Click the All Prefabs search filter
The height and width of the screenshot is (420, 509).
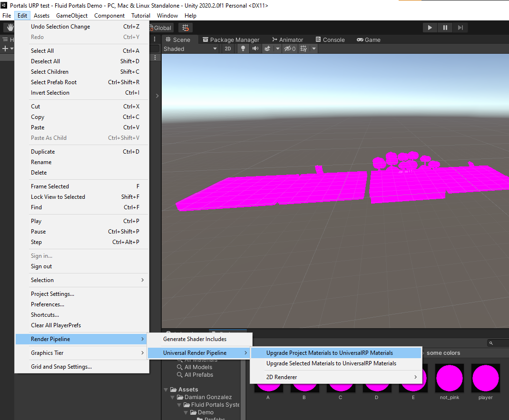tap(198, 375)
